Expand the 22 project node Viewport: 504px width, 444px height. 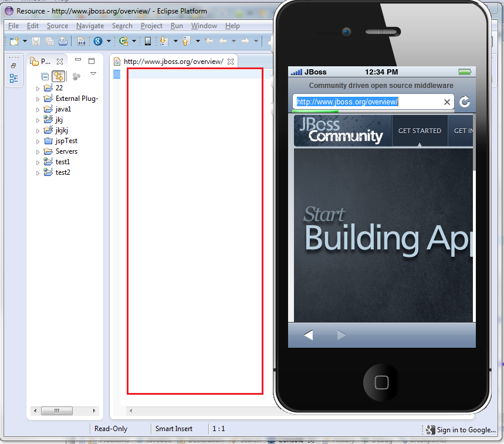point(38,89)
